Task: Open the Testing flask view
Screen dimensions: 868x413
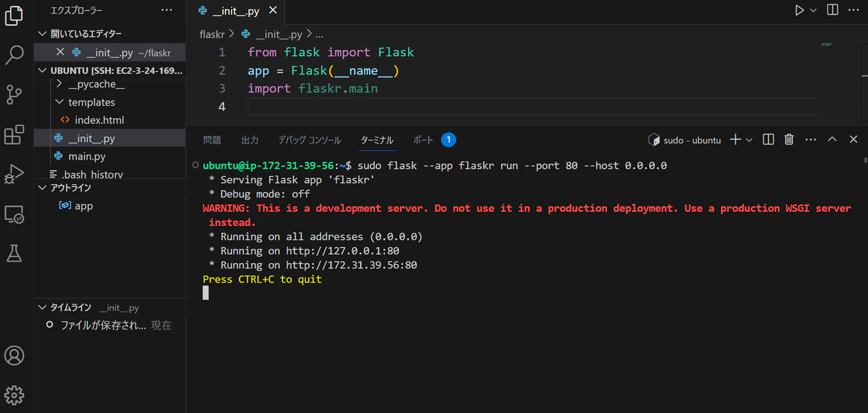Action: coord(14,253)
